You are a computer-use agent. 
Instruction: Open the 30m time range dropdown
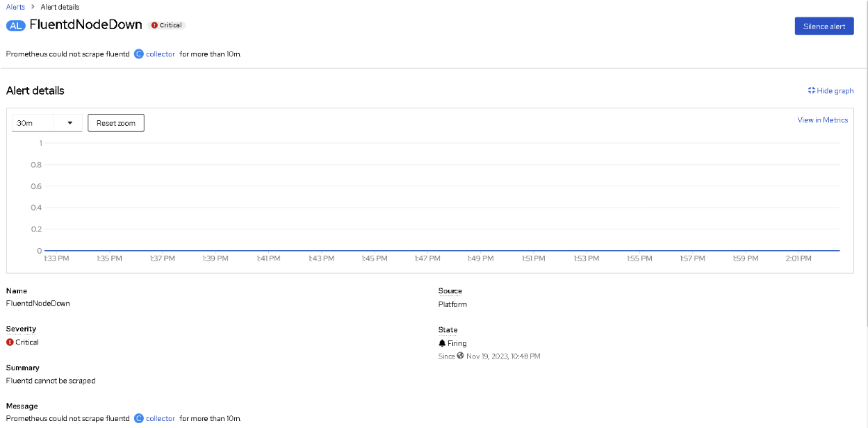point(47,123)
